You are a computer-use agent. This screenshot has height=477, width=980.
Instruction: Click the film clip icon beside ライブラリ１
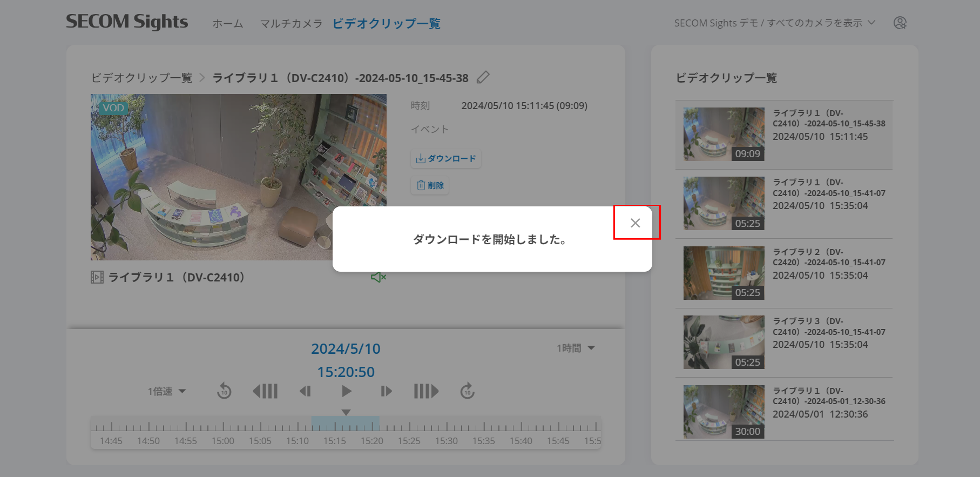(x=97, y=277)
